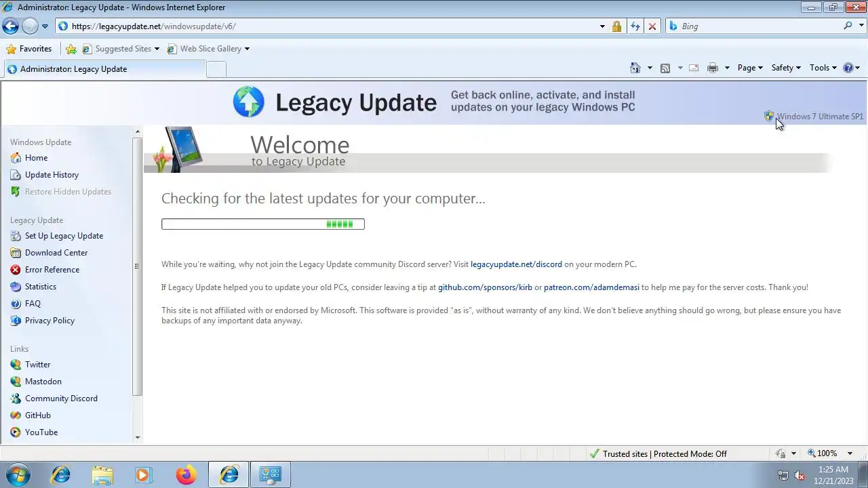868x488 pixels.
Task: Click Trusted sites Protected Mode status
Action: click(x=658, y=454)
